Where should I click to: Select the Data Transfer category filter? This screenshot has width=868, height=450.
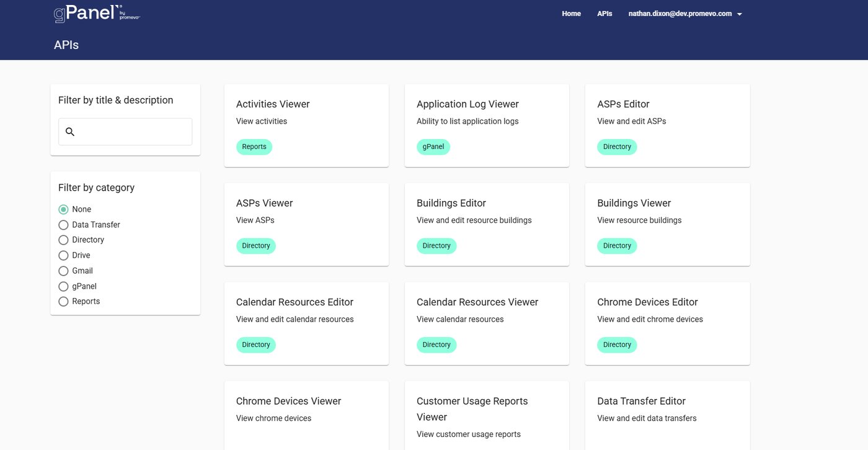click(63, 225)
